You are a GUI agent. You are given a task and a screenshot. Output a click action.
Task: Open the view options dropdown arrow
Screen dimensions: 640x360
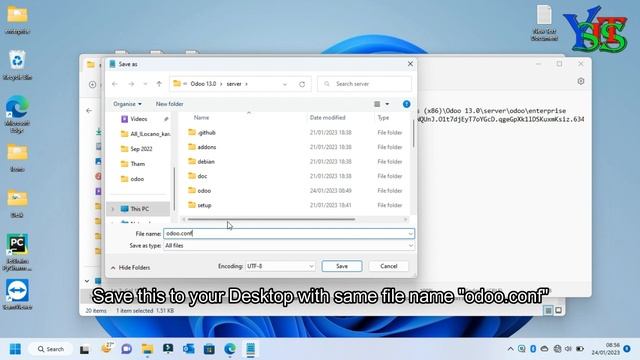point(387,104)
